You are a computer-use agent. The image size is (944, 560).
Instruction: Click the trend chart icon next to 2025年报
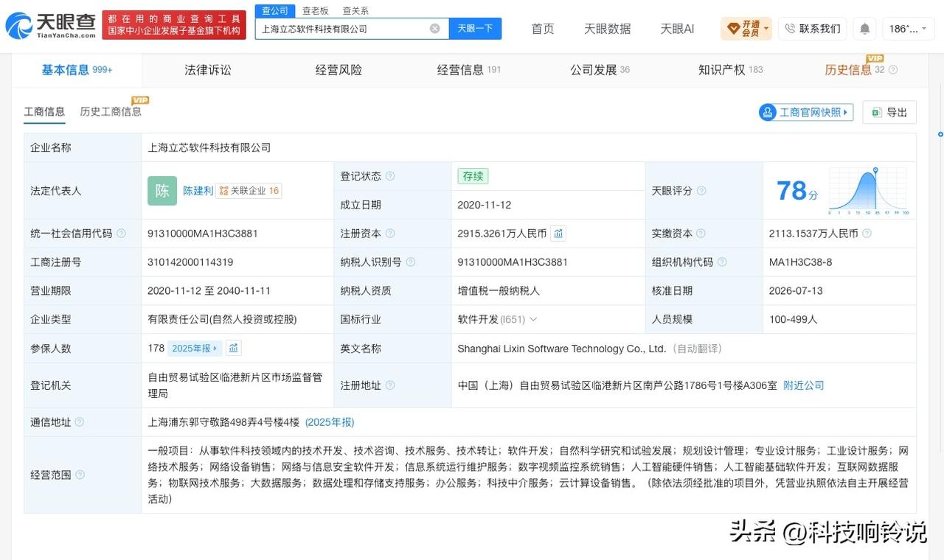point(233,348)
